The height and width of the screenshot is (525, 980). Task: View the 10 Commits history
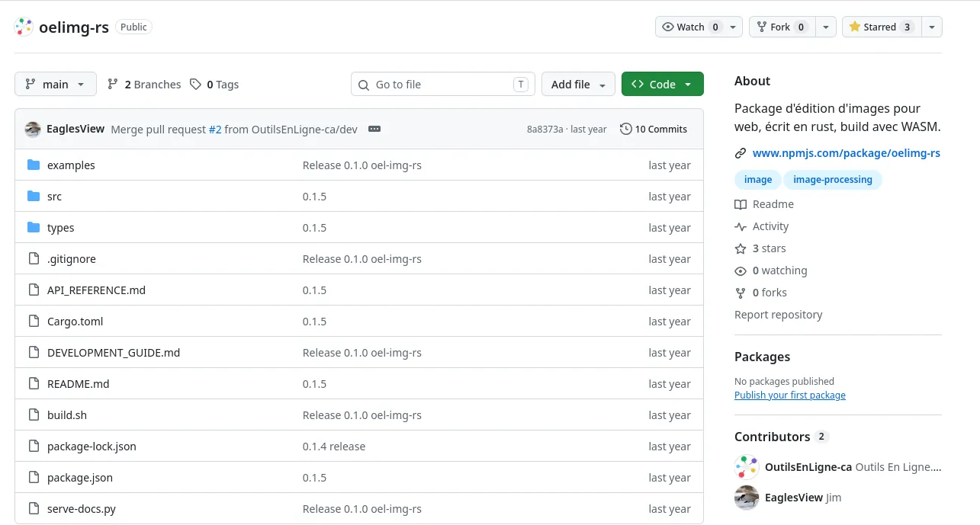[654, 129]
